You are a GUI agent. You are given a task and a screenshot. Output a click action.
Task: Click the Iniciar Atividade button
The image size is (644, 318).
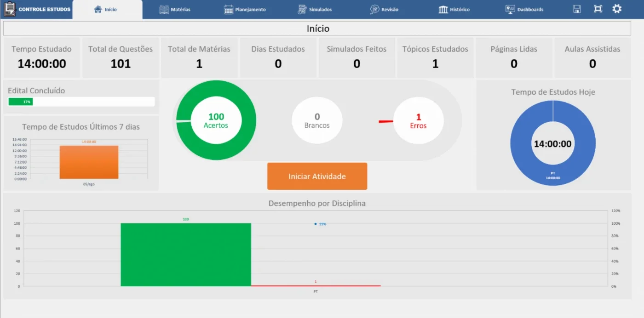pos(317,176)
